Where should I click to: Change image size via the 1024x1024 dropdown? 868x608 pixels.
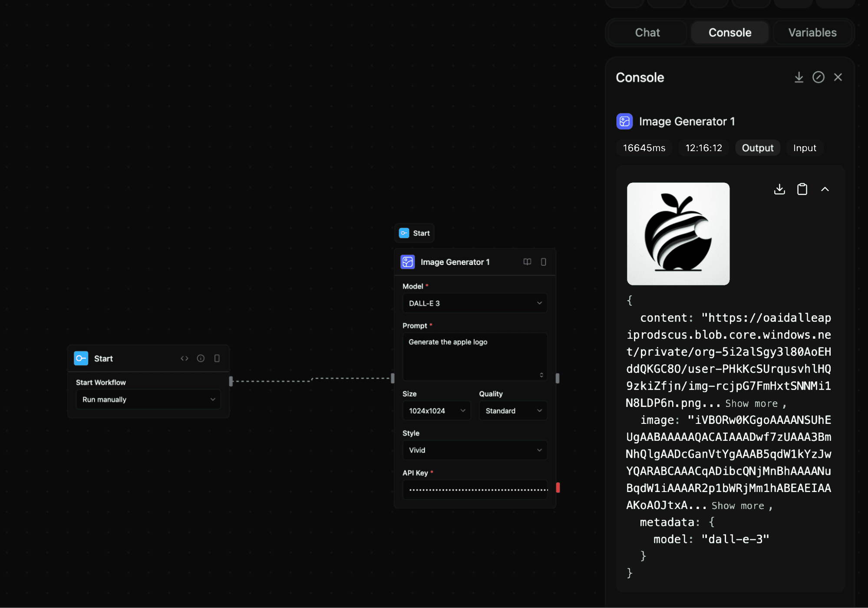(x=436, y=410)
